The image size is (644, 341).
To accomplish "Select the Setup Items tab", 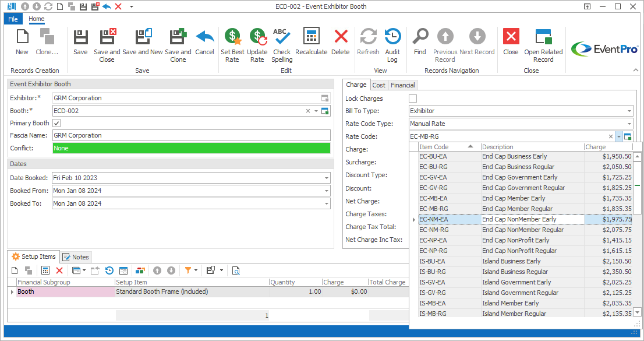I will (x=34, y=256).
